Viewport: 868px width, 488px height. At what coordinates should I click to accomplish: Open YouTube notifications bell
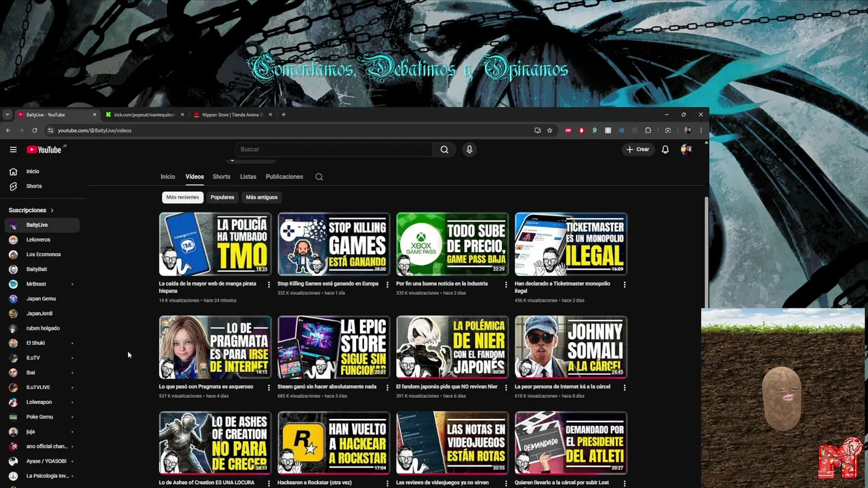click(x=665, y=149)
